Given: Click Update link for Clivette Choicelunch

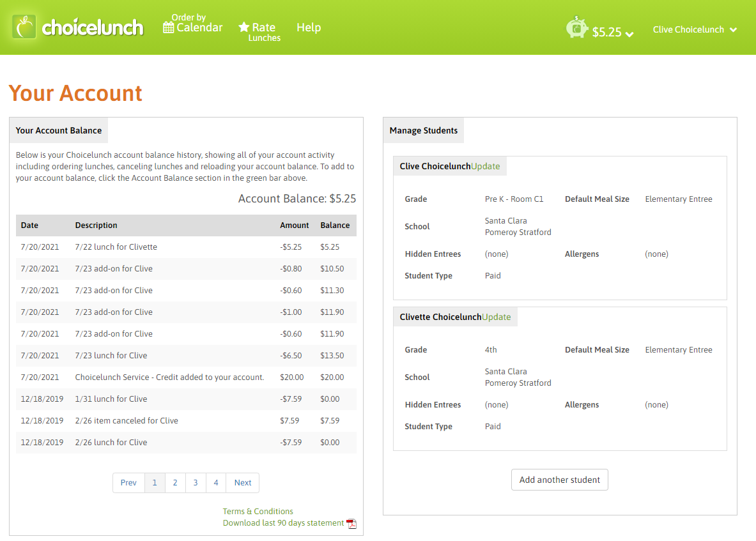Looking at the screenshot, I should click(x=496, y=317).
